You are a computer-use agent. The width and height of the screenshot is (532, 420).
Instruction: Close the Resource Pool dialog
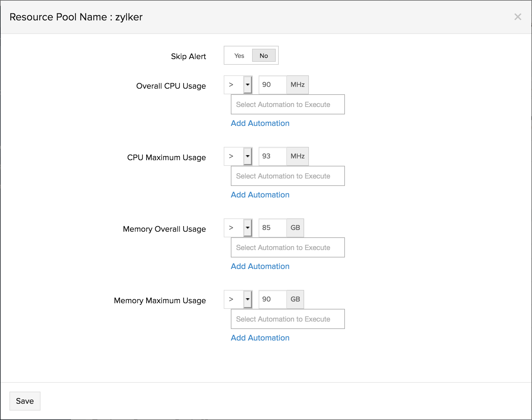(x=518, y=17)
